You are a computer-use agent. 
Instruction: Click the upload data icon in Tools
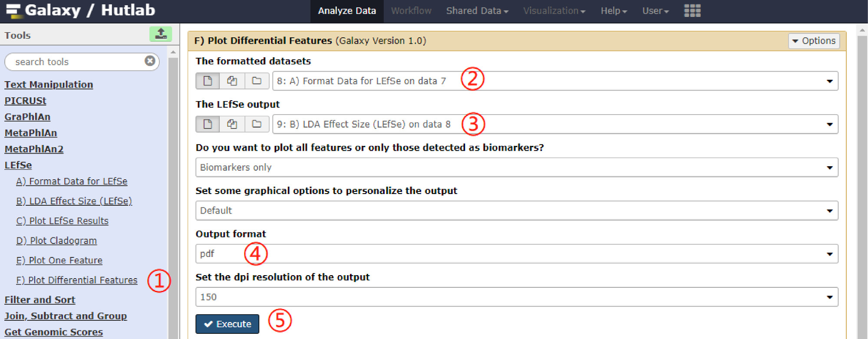coord(161,34)
